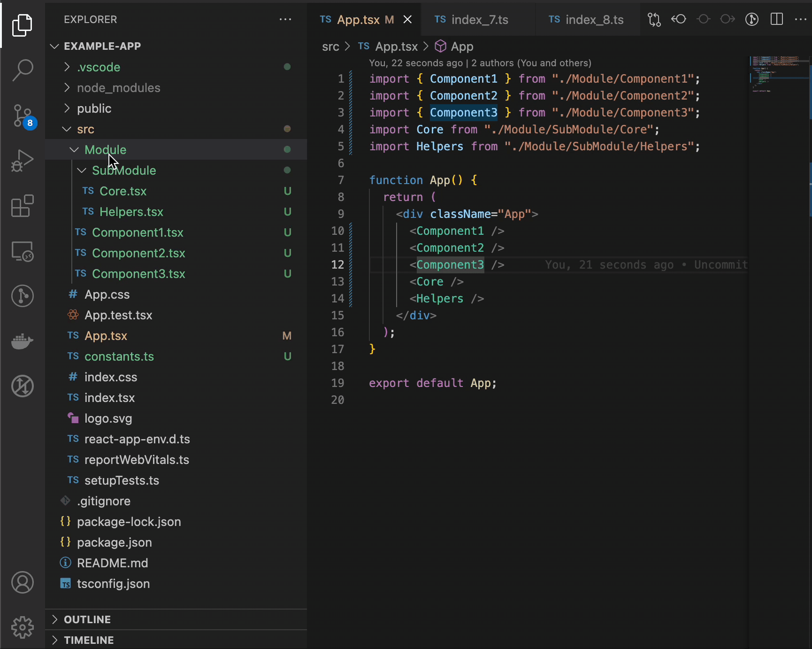812x649 pixels.
Task: Click the info icon of README.md
Action: point(66,563)
